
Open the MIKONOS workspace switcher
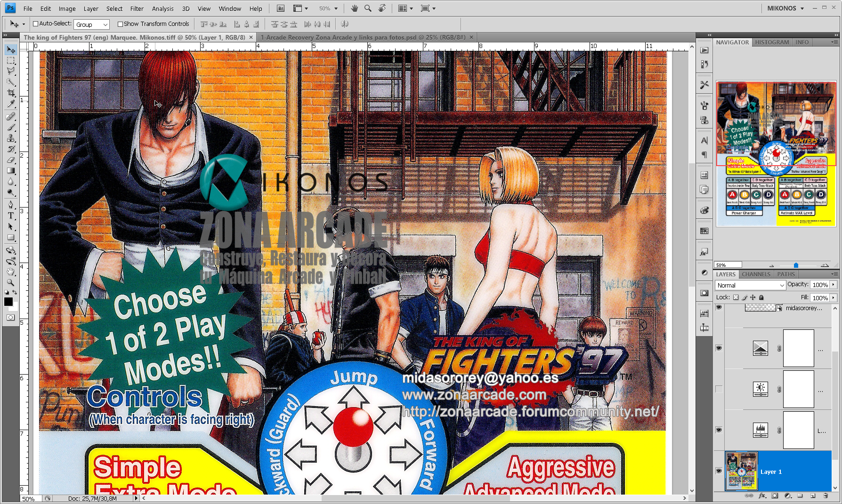tap(785, 8)
